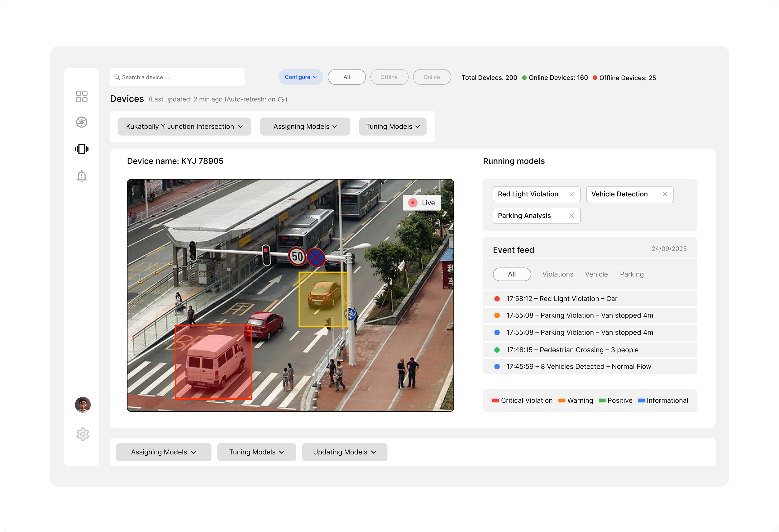Select the All devices filter pill
The width and height of the screenshot is (779, 532).
[346, 77]
